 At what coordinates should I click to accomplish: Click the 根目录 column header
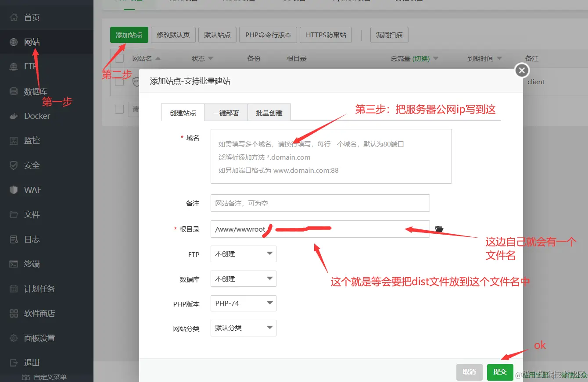[297, 58]
